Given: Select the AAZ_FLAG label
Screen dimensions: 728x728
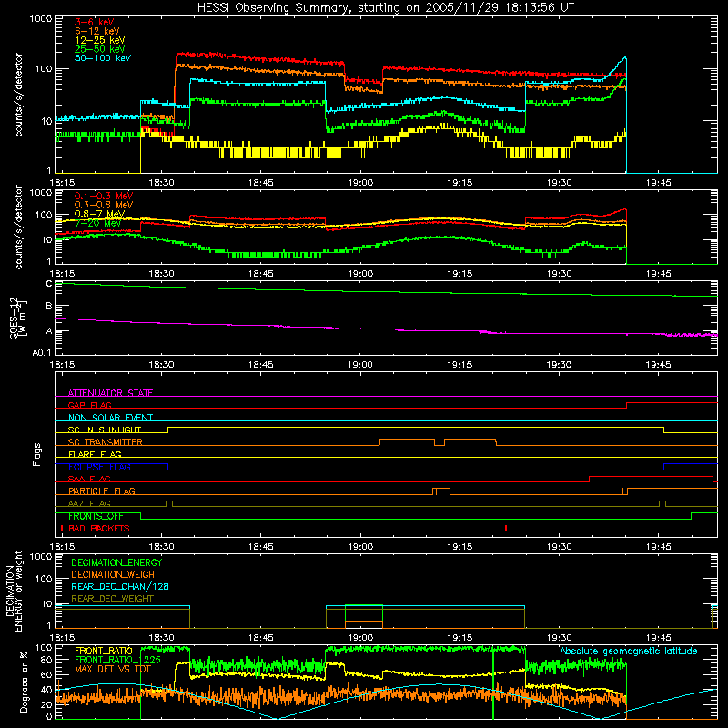Looking at the screenshot, I should tap(89, 503).
